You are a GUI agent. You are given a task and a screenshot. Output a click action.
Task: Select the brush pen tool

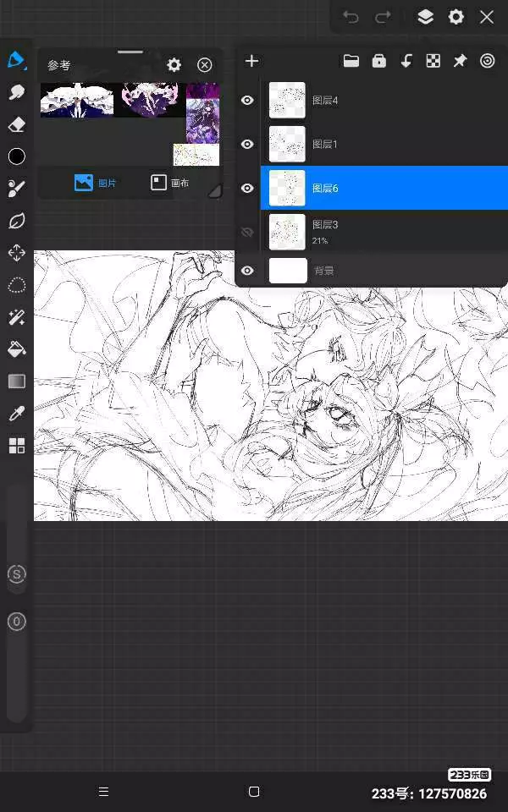coord(17,60)
